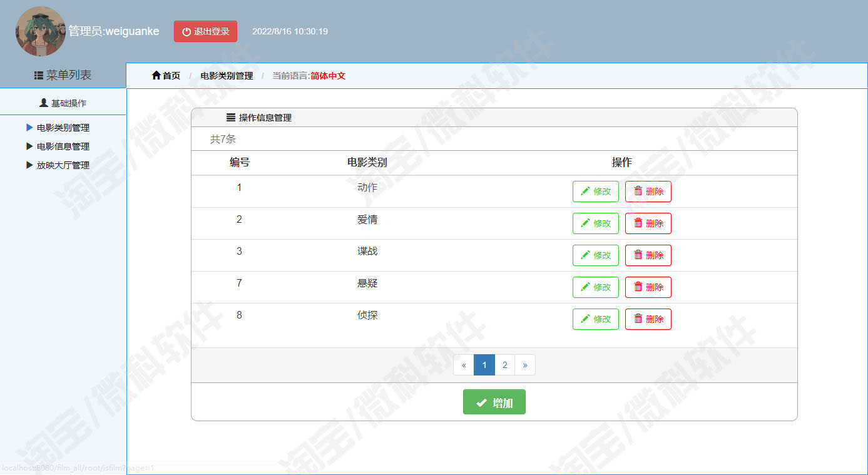868x475 pixels.
Task: Click the 悬疑 category cell
Action: tap(367, 283)
